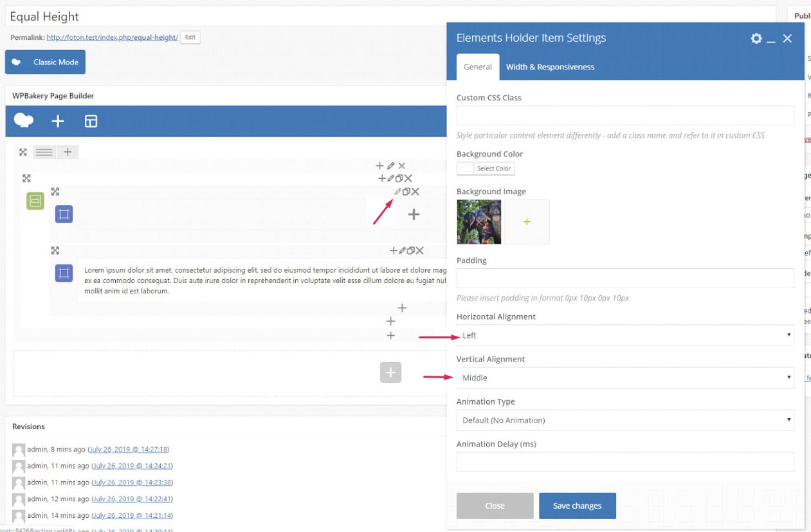Clone the second holder item
The width and height of the screenshot is (811, 532).
(x=410, y=251)
